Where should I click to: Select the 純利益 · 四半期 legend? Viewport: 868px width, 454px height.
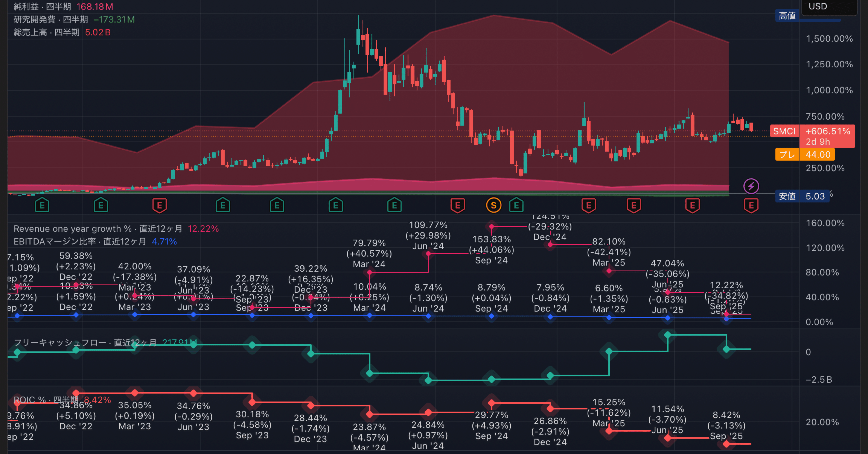tap(42, 7)
